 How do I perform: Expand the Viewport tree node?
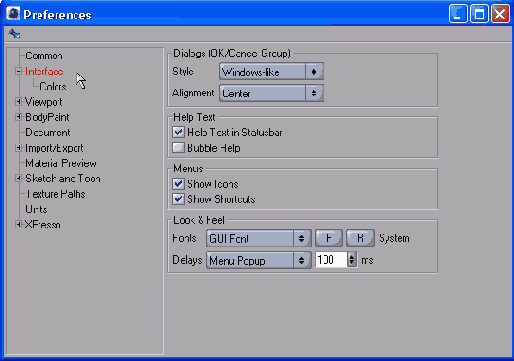coord(18,102)
